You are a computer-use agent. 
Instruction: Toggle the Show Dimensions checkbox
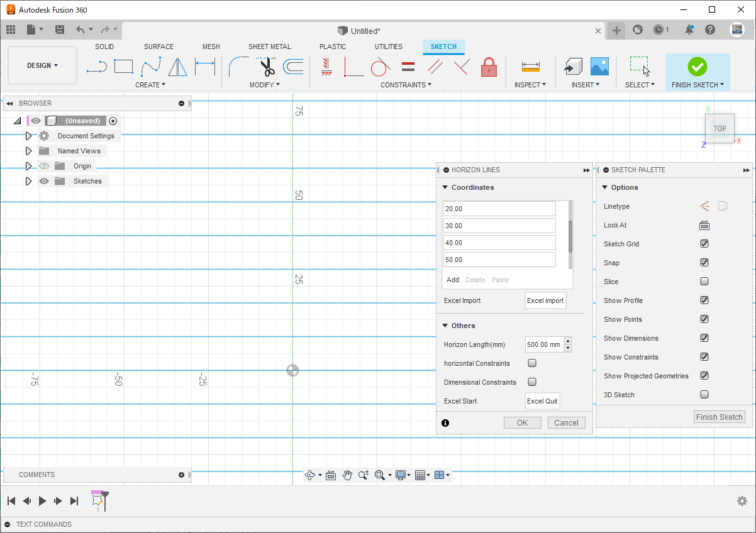point(704,338)
